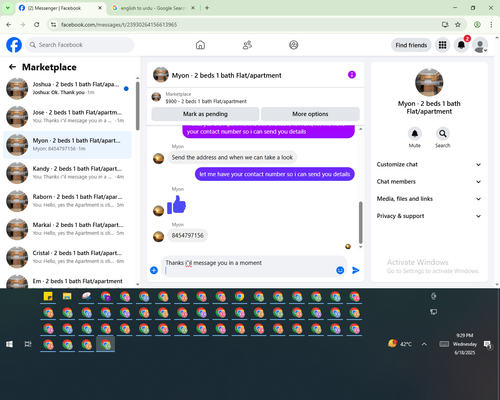Open the emoji picker in message box
The image size is (500, 400).
pos(340,270)
